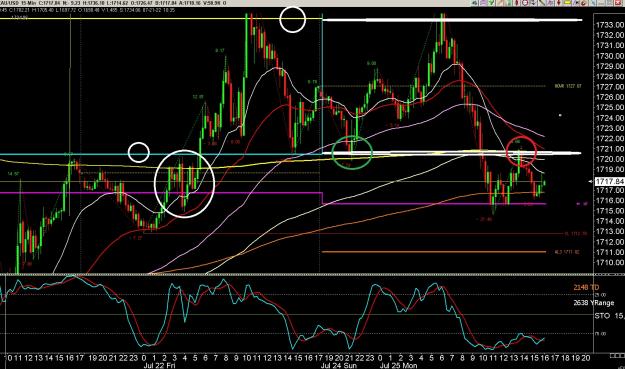Click the 1720.00 price axis label
625x369 pixels.
pyautogui.click(x=609, y=159)
